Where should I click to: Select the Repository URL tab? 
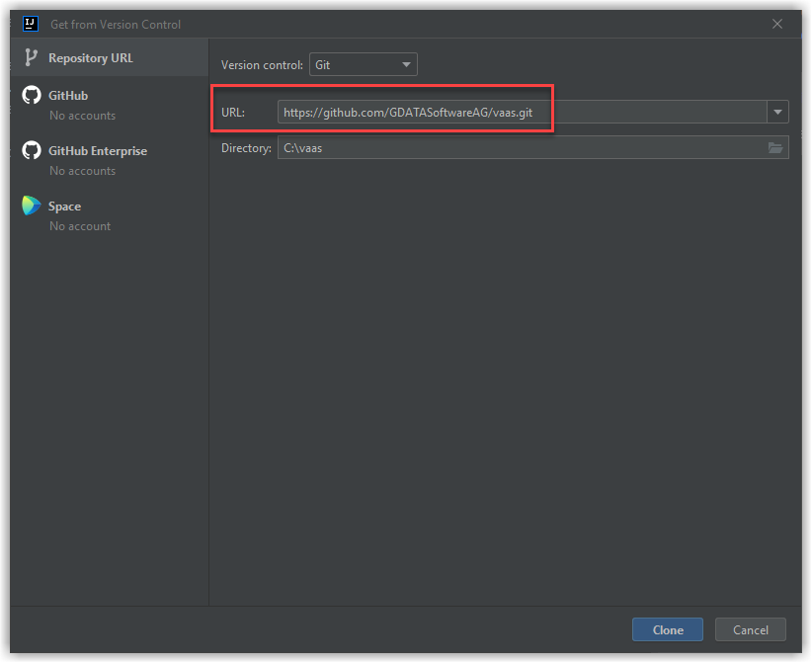pos(110,57)
